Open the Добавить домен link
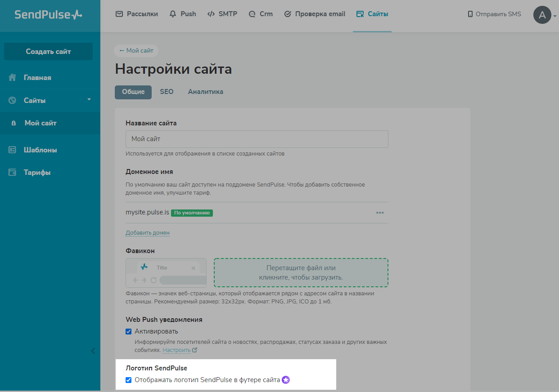 (147, 232)
